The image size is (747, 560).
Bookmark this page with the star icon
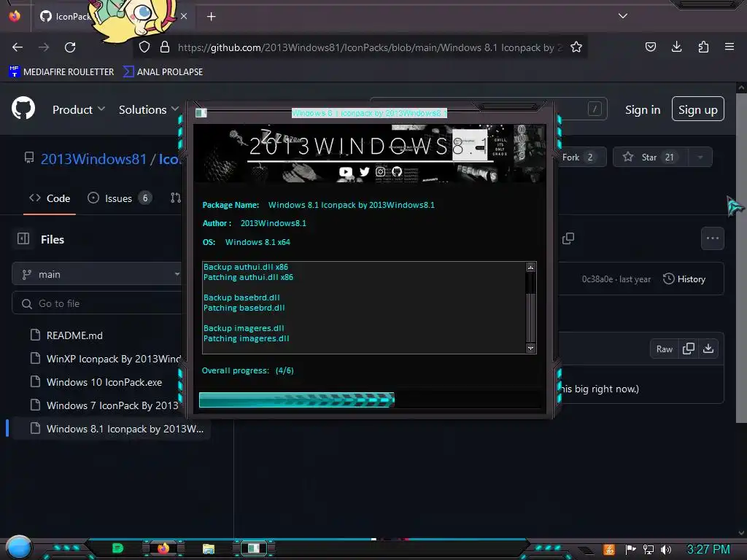pyautogui.click(x=576, y=47)
